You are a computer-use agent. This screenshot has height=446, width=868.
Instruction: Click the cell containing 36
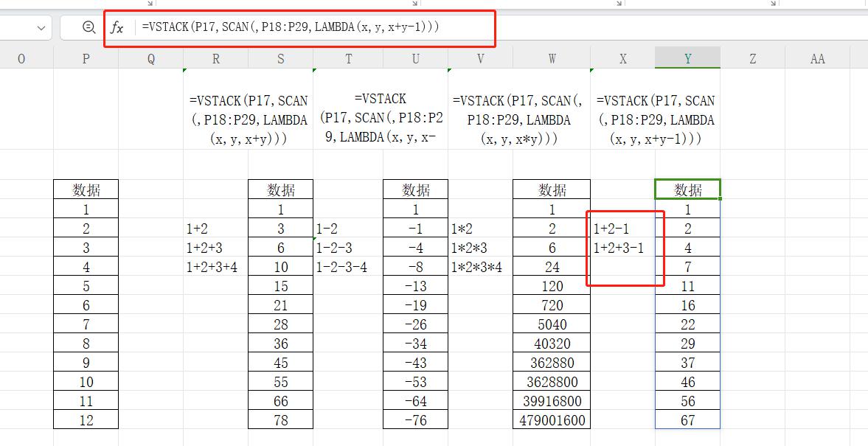(281, 344)
